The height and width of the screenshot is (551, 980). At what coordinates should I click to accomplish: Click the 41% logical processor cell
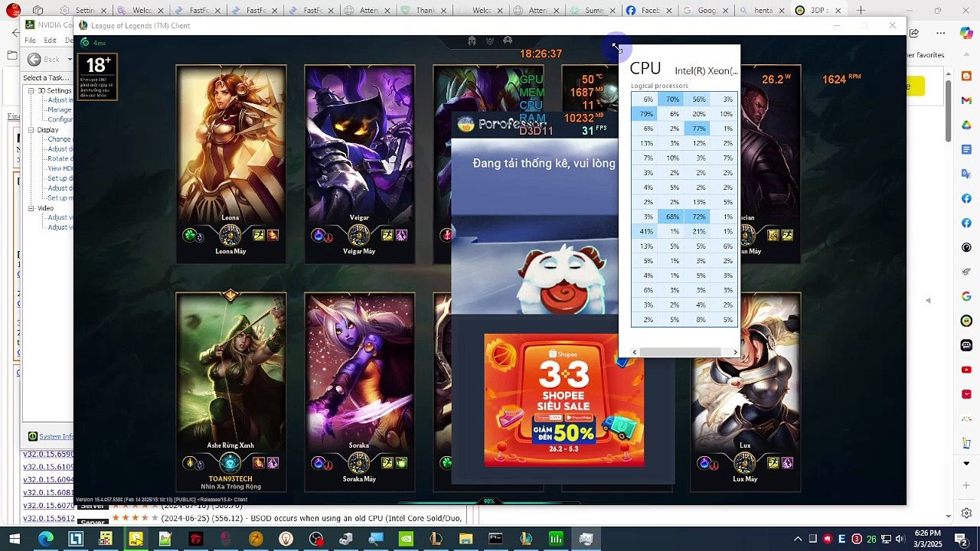645,232
